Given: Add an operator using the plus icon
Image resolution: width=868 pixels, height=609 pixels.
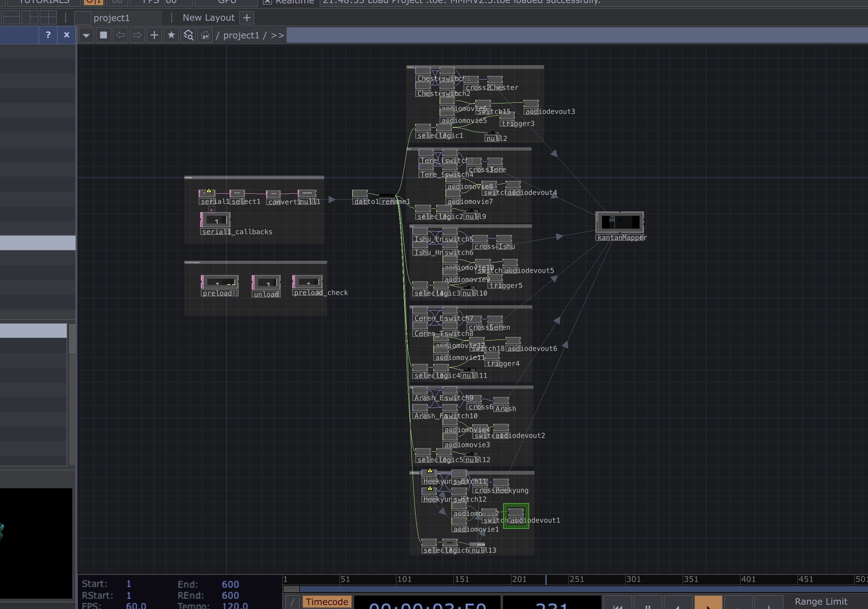Looking at the screenshot, I should 154,35.
